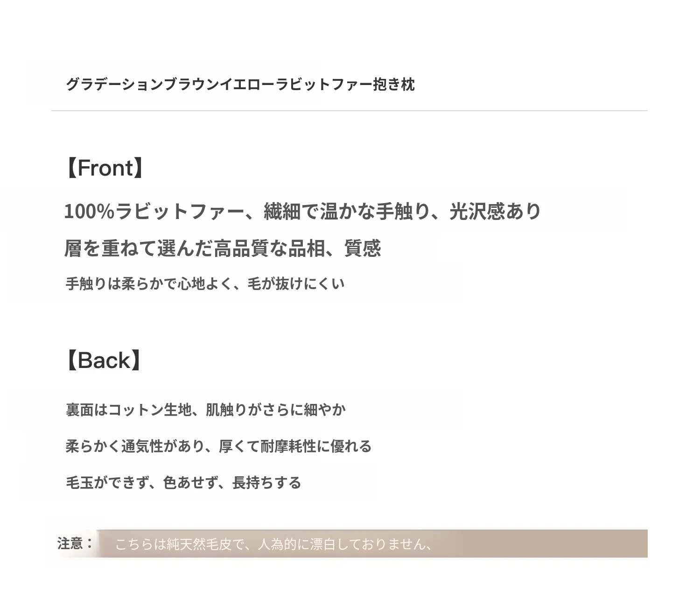Click the phrase 毛が抜けにくい
Viewport: 700px width, 594px height.
pyautogui.click(x=296, y=284)
